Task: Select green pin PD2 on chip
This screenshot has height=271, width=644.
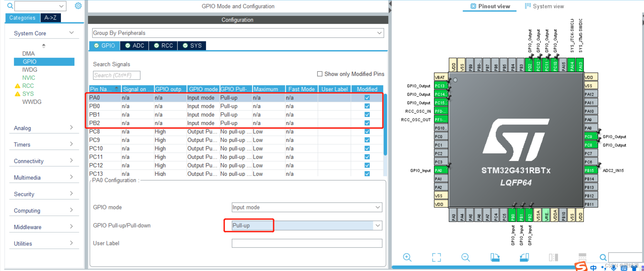Action: click(x=530, y=65)
